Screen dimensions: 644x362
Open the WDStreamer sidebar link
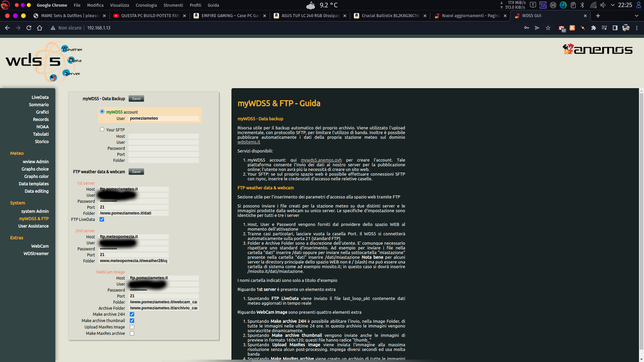pos(36,253)
